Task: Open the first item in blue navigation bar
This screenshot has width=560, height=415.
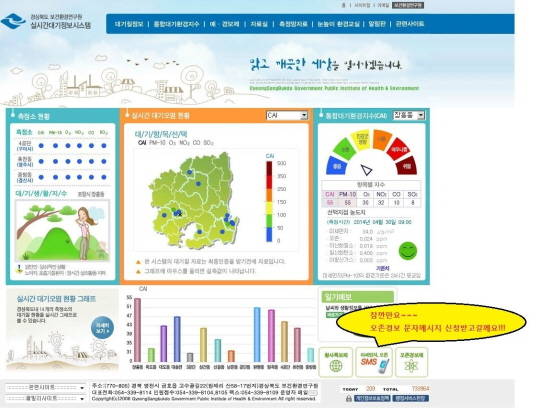Action: 129,24
